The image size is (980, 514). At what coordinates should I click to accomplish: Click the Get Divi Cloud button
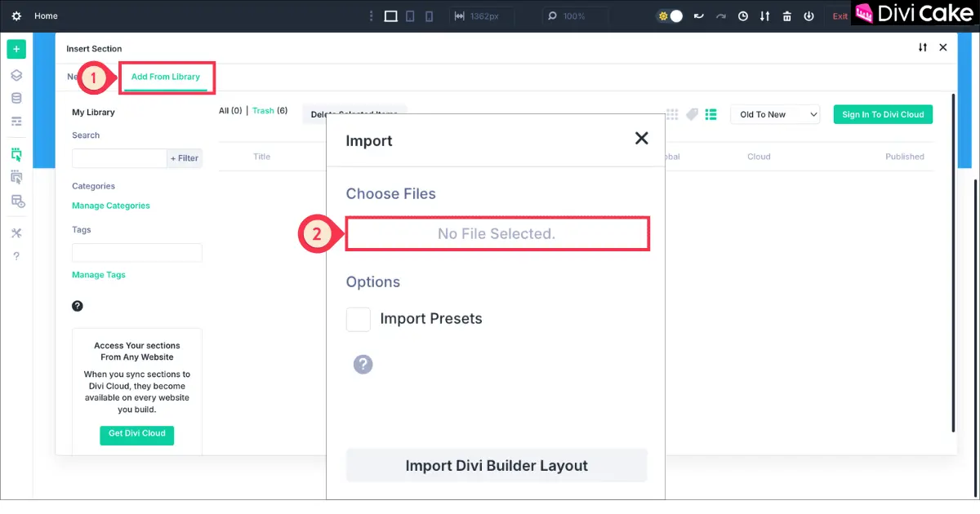coord(137,434)
